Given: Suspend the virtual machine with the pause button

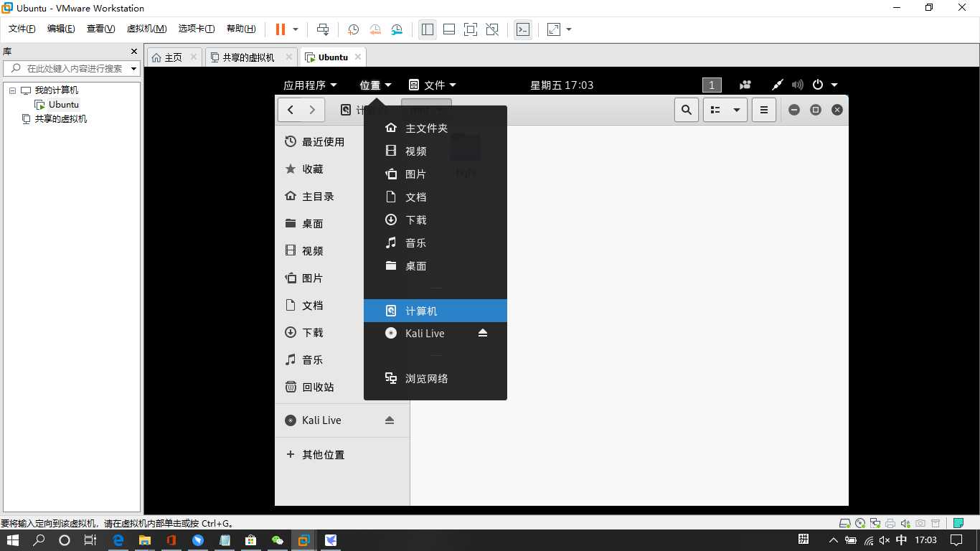Looking at the screenshot, I should (281, 29).
